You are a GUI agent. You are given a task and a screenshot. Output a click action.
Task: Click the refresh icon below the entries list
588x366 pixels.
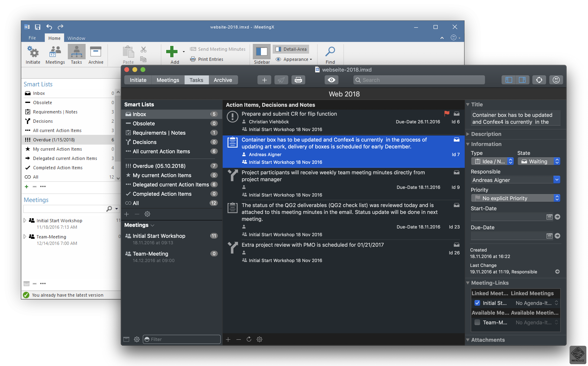click(249, 339)
